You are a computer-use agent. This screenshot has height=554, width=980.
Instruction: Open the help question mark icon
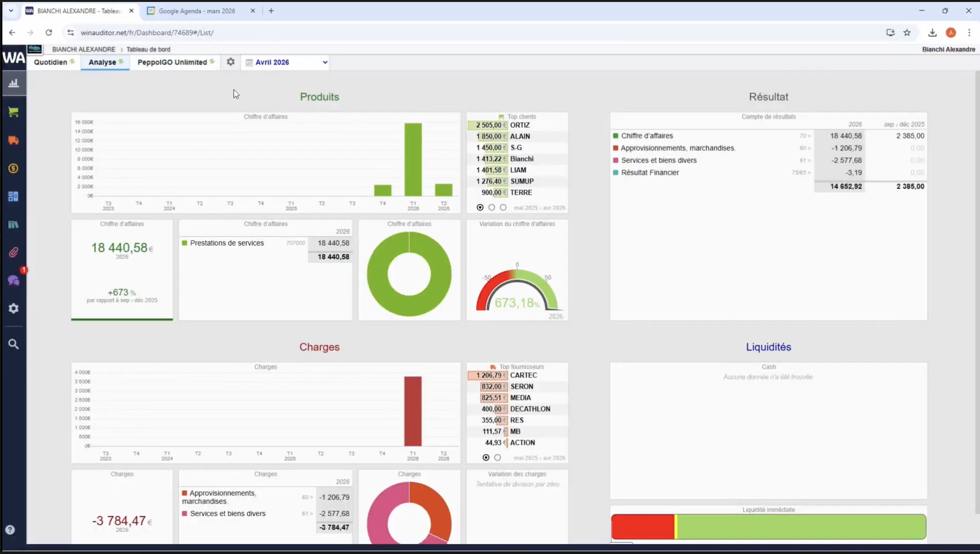click(x=10, y=530)
